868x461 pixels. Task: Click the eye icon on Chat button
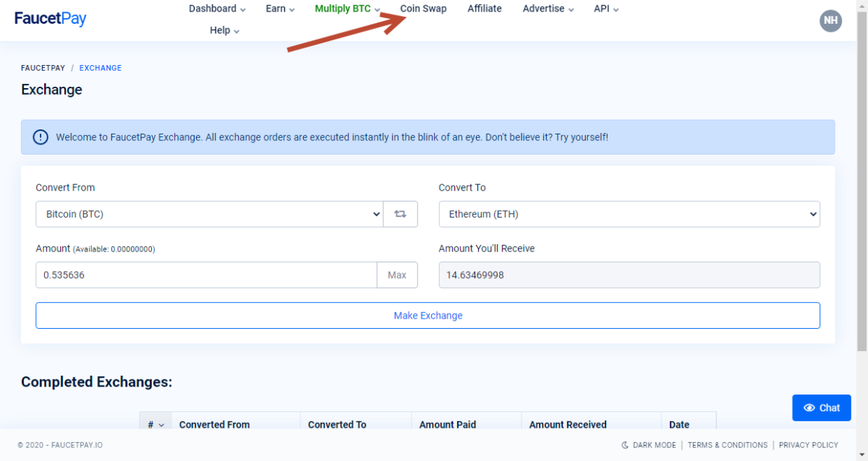click(x=809, y=408)
